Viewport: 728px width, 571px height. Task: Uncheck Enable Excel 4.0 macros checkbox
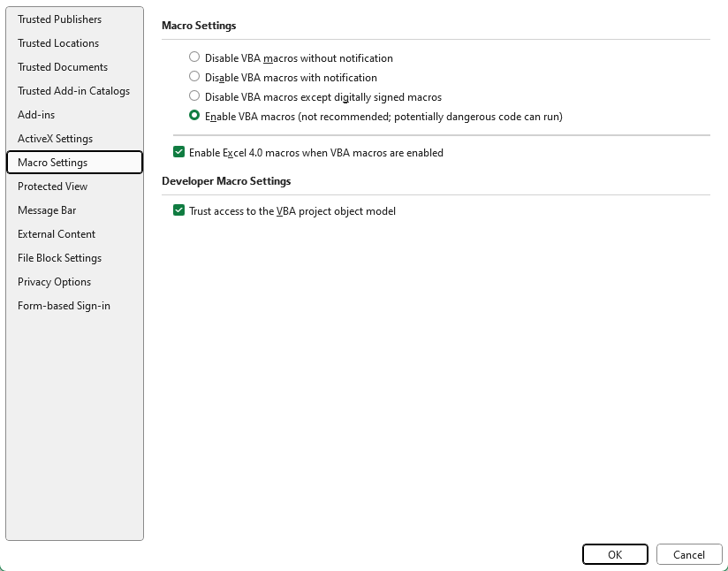tap(179, 152)
